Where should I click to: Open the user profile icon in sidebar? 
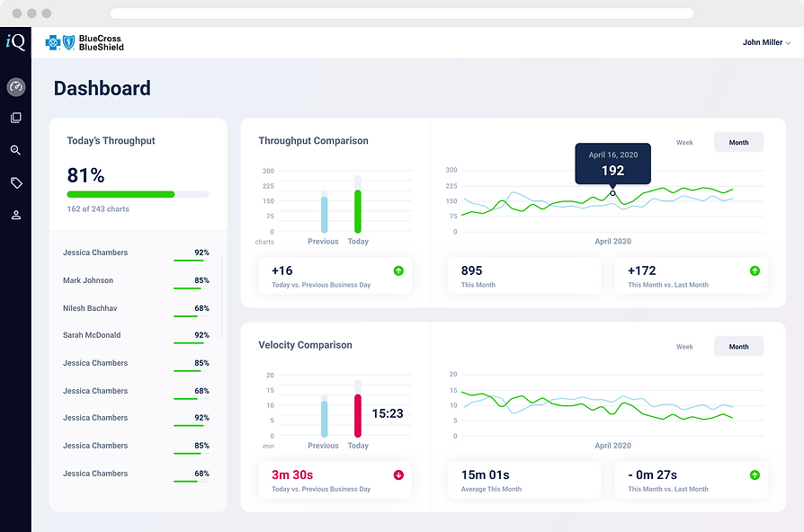15,215
